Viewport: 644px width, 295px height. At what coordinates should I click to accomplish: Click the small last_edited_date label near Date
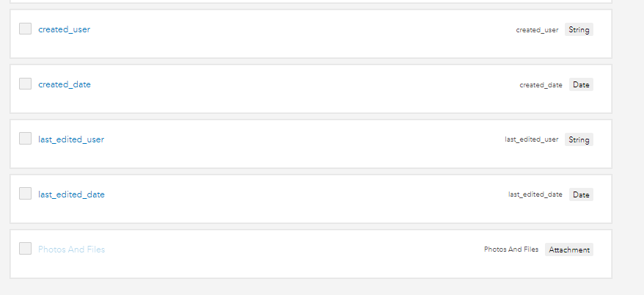[x=535, y=194]
